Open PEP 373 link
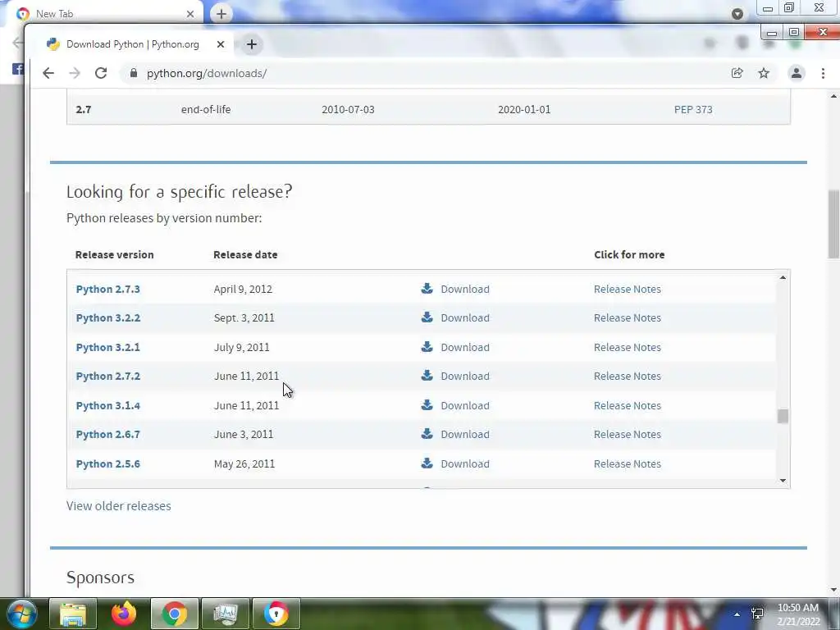Viewport: 840px width, 630px height. pos(693,110)
